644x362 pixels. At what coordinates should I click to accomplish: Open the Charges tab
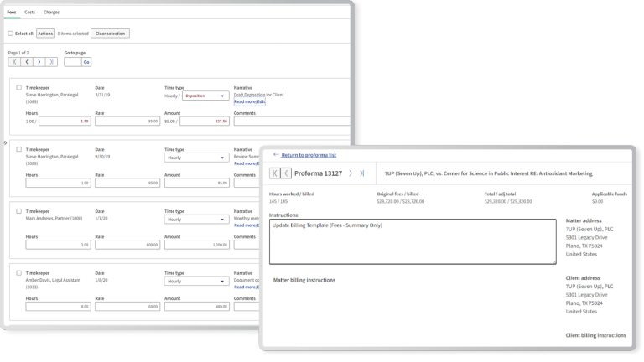[51, 13]
